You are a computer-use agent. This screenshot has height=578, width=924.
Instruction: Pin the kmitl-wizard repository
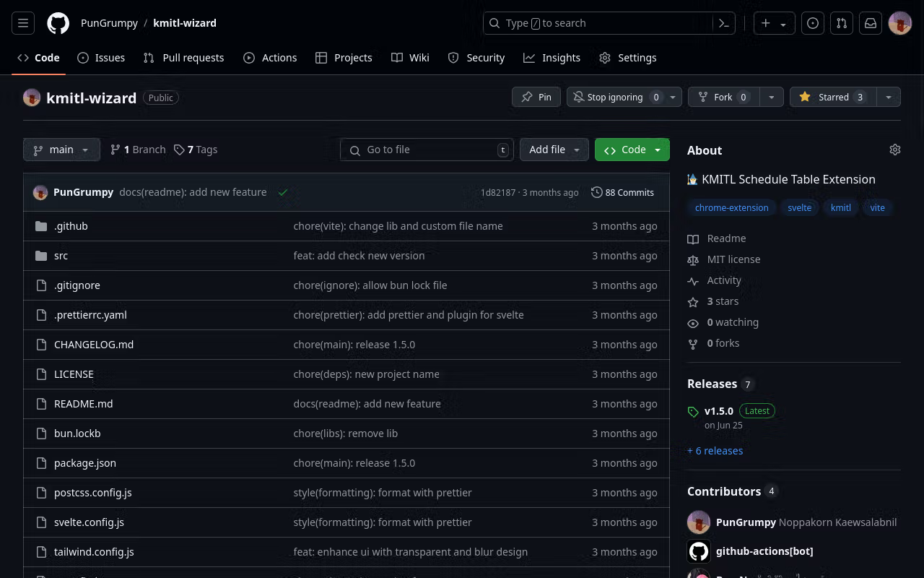tap(536, 97)
